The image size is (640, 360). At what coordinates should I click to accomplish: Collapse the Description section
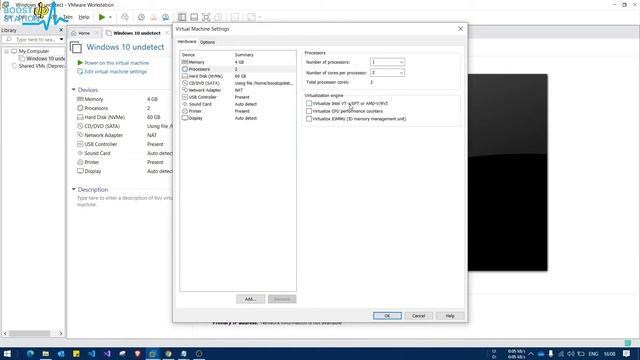tap(74, 189)
